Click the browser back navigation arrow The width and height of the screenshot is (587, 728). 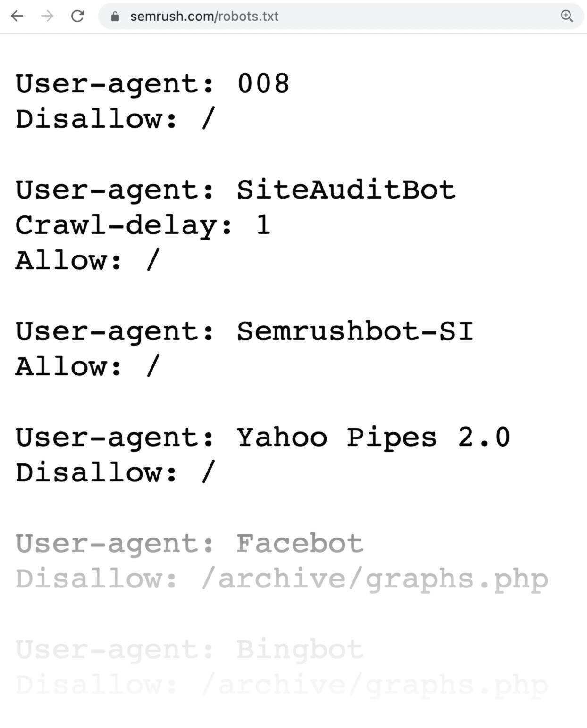pos(17,17)
